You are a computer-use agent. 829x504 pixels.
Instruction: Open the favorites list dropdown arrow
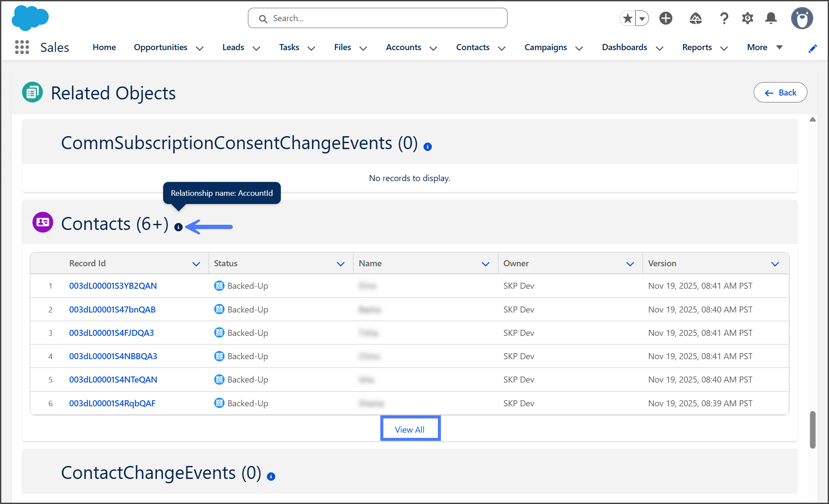[642, 18]
